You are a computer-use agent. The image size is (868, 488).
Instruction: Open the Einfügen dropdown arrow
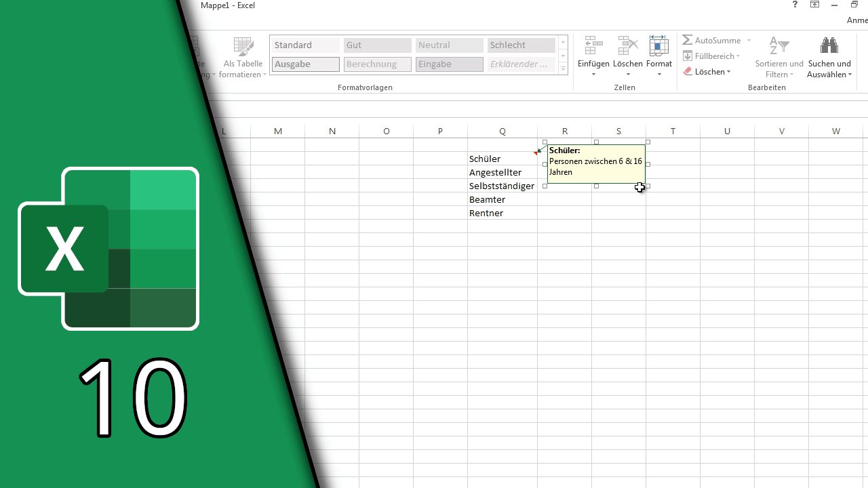tap(593, 75)
